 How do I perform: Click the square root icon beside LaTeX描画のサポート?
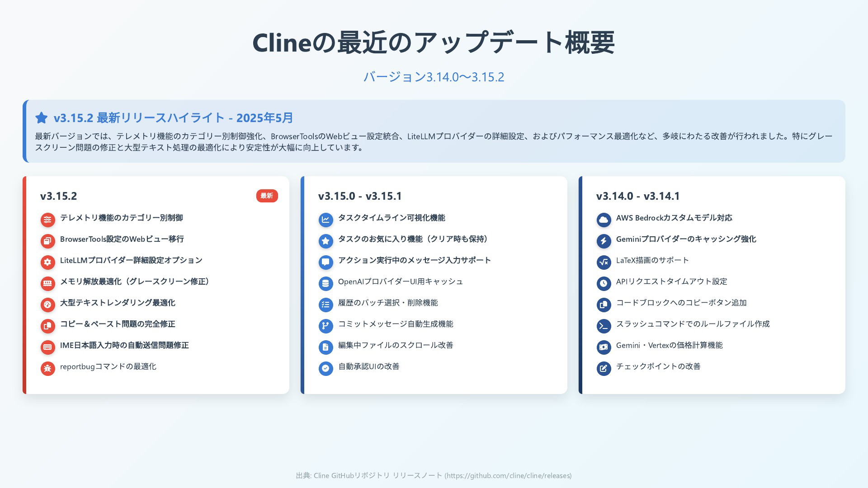[604, 262]
